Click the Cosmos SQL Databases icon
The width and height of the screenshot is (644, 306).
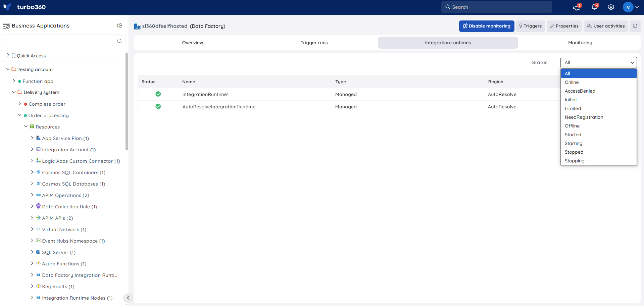[x=38, y=184]
